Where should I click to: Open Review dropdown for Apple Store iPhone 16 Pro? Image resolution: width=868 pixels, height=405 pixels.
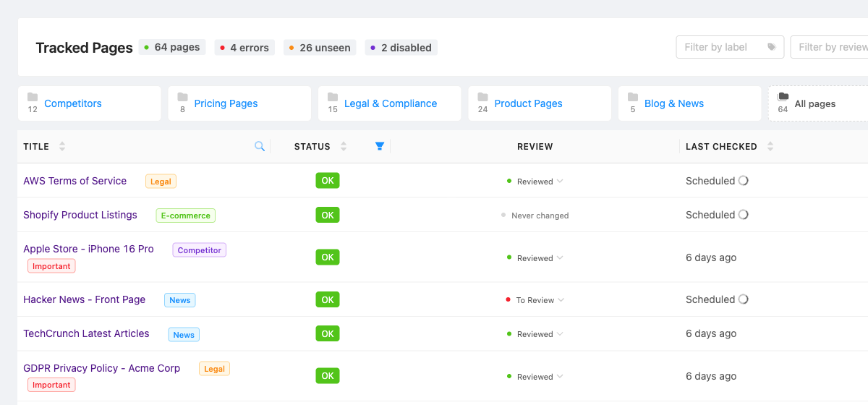(x=535, y=258)
